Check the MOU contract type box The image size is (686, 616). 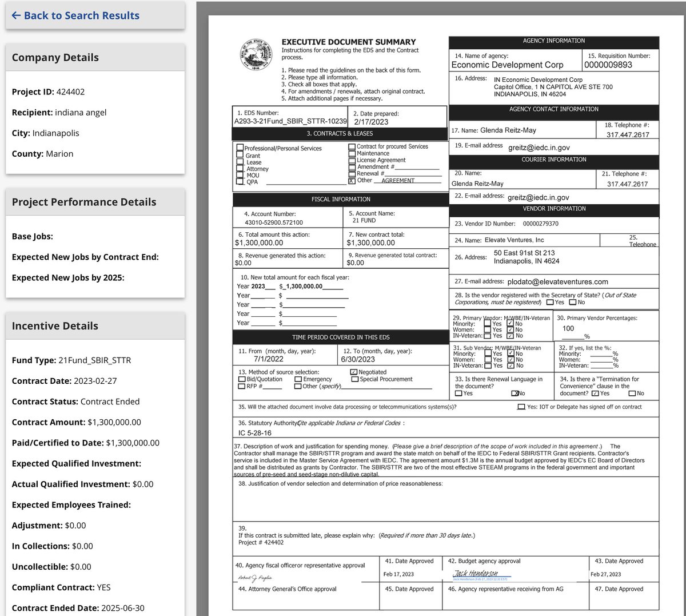coord(240,175)
